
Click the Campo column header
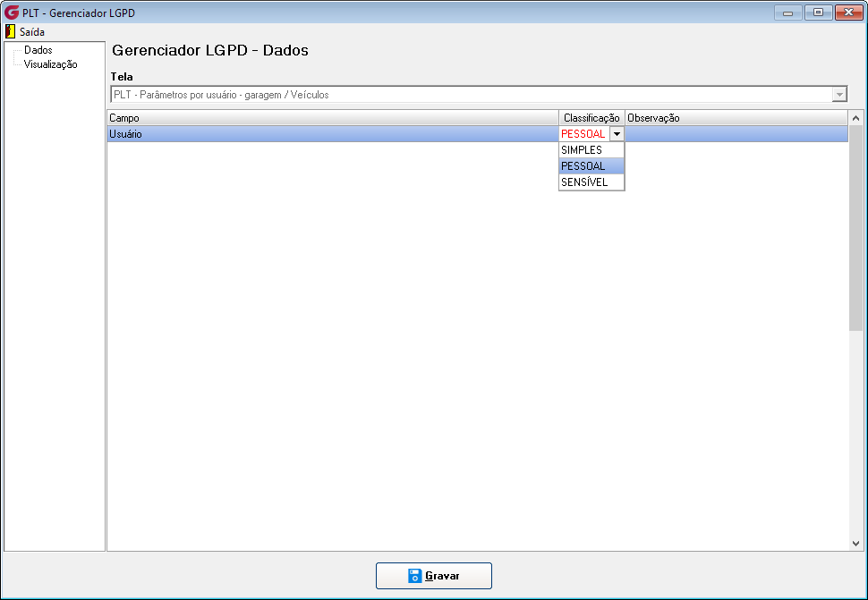tap(333, 118)
